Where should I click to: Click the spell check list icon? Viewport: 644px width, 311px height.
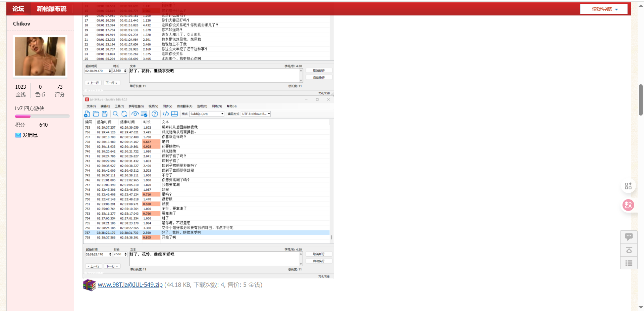click(144, 114)
